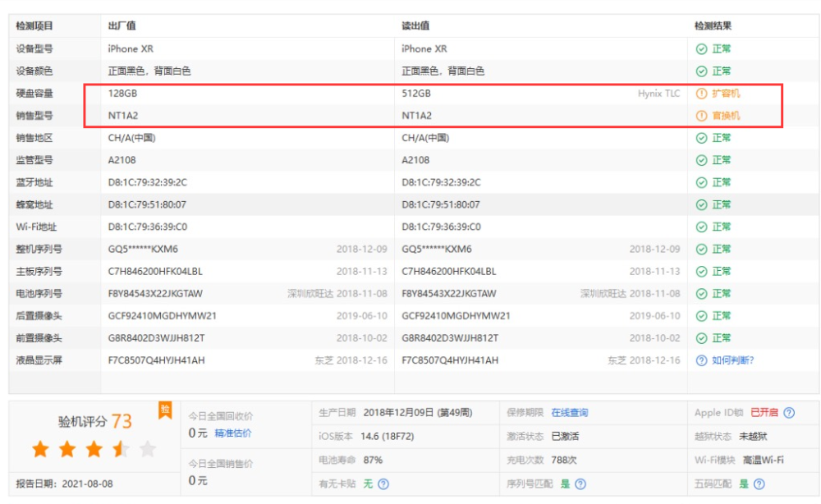Click the factory 设备型号 iPhone XR value

click(131, 49)
